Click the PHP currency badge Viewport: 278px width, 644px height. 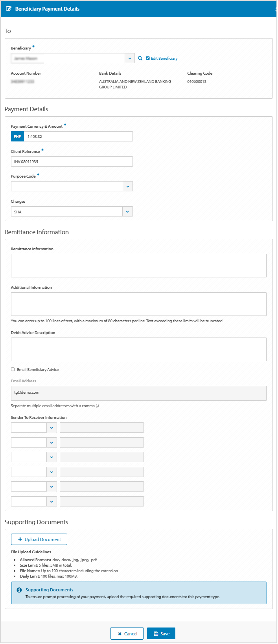[x=17, y=136]
